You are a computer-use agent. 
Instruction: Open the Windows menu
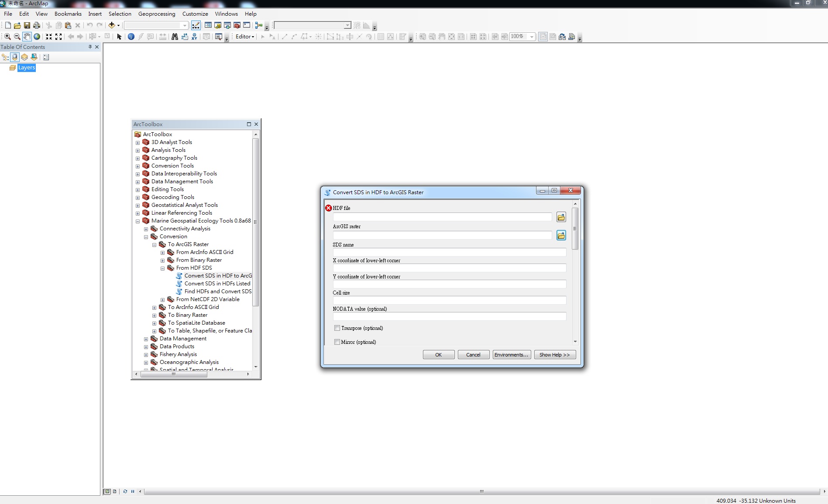pyautogui.click(x=227, y=14)
